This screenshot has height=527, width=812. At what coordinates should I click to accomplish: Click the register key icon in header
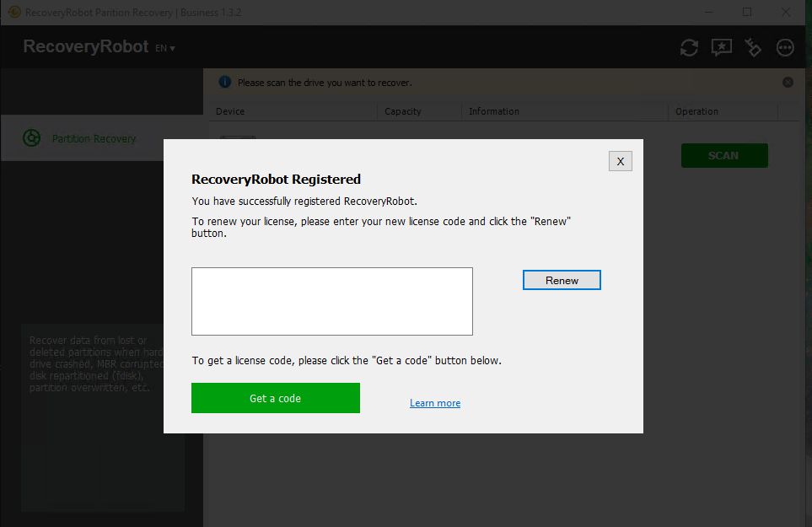pos(753,47)
